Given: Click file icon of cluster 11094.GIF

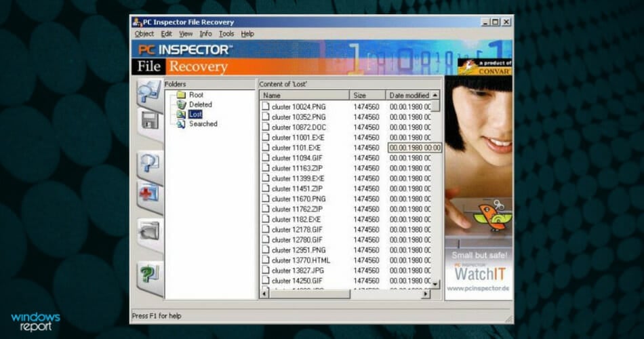Looking at the screenshot, I should coord(266,158).
